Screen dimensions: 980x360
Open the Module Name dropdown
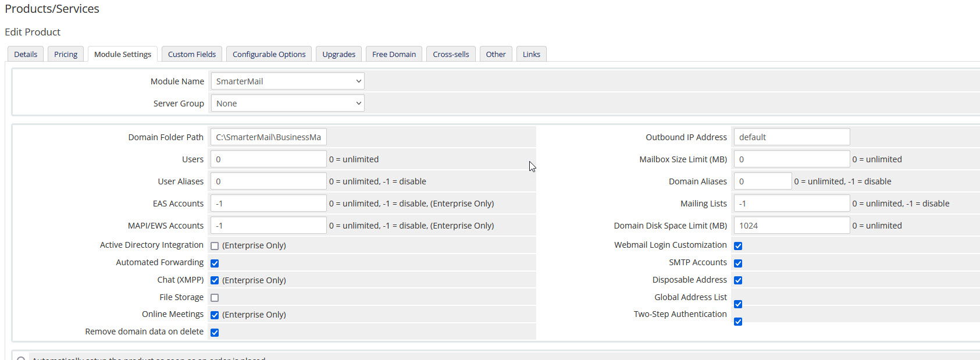287,81
